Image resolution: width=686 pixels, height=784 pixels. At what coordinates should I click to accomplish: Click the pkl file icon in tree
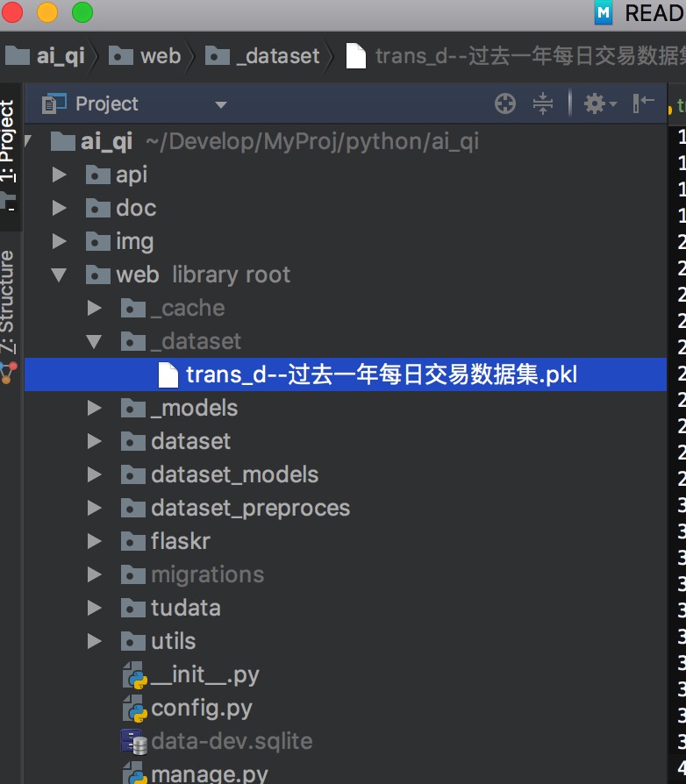coord(168,375)
